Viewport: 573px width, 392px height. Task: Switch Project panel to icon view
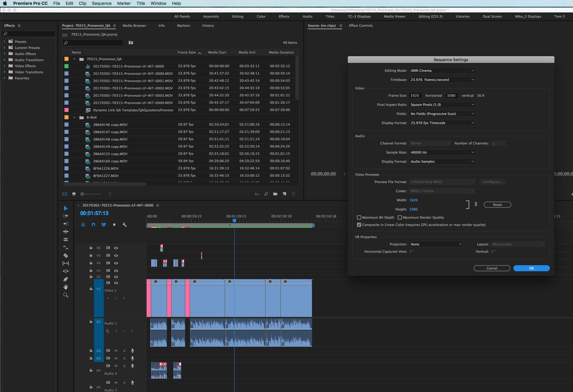pos(74,194)
